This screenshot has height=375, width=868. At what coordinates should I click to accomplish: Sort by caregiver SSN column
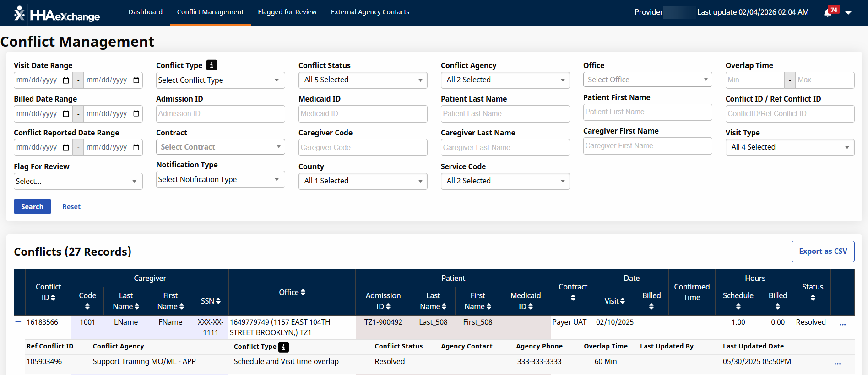click(211, 301)
